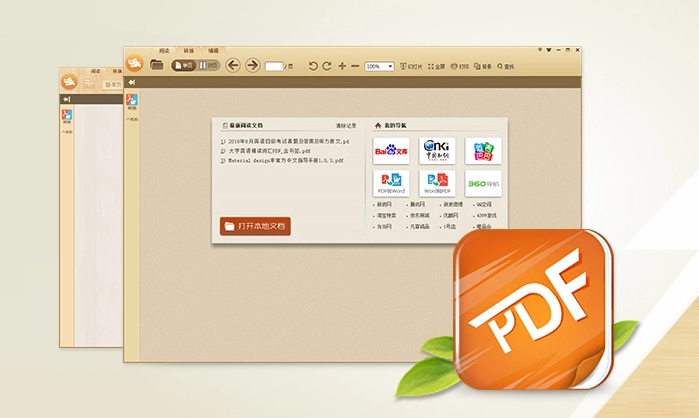
Task: Switch to the 转换 tab in front window
Action: click(189, 51)
